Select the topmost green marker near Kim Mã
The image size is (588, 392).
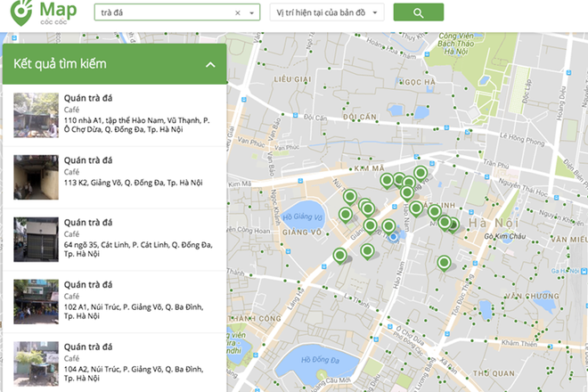click(420, 173)
